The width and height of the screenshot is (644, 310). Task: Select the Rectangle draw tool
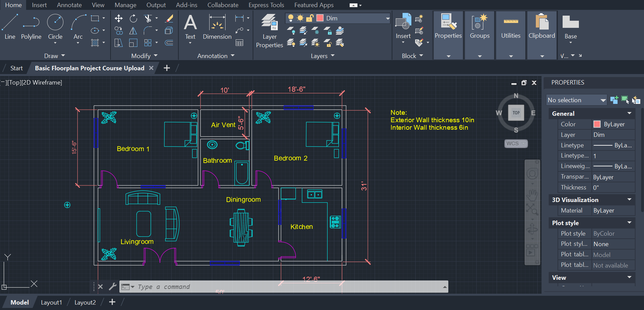(95, 18)
